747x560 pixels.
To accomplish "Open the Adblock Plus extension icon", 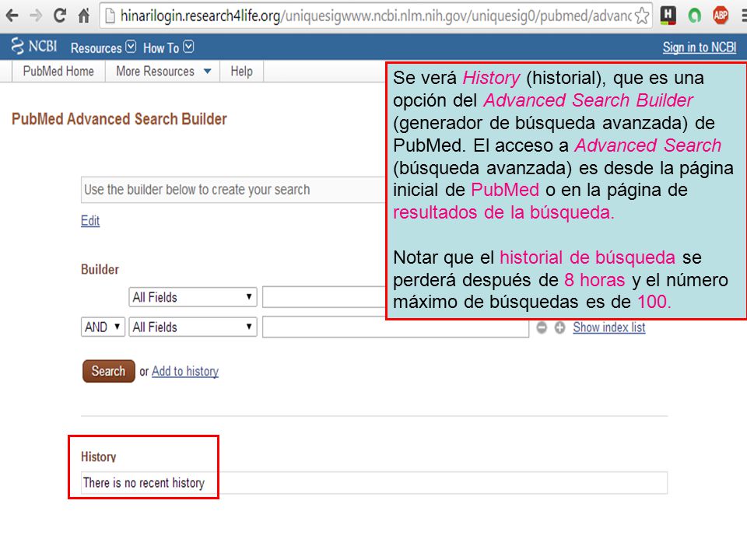I will click(721, 16).
